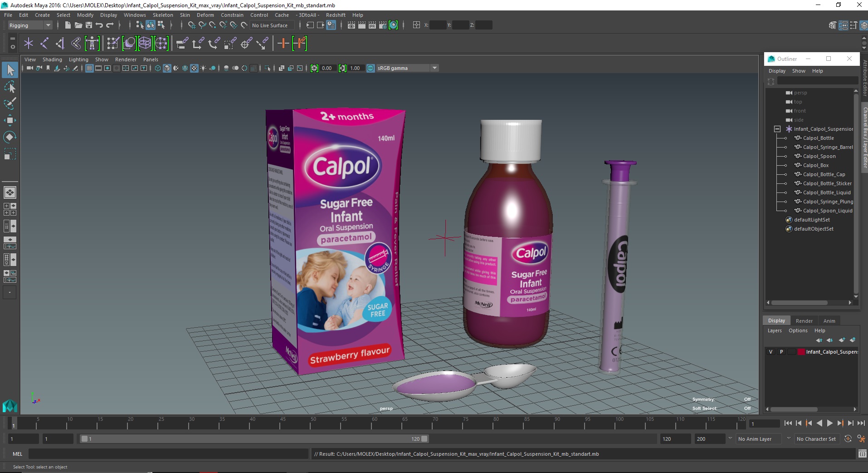The height and width of the screenshot is (473, 868).
Task: Click the IK Handle tool on the shelf
Action: [60, 44]
